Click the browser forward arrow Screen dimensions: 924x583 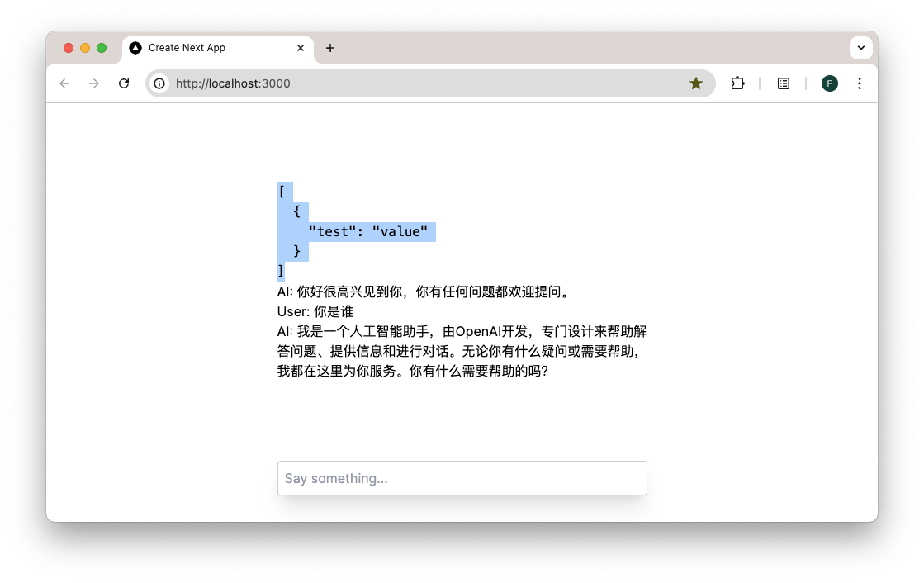(94, 83)
